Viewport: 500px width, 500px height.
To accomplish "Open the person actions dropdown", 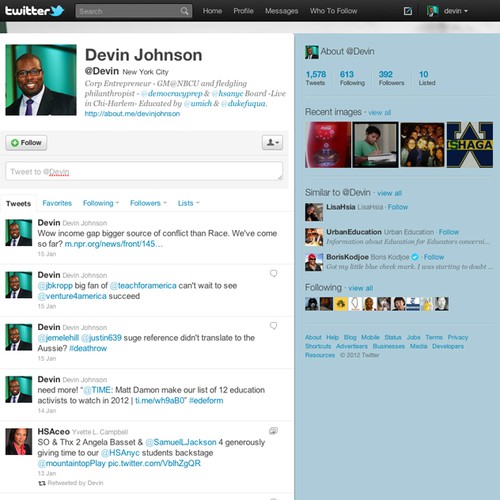I will tap(272, 143).
